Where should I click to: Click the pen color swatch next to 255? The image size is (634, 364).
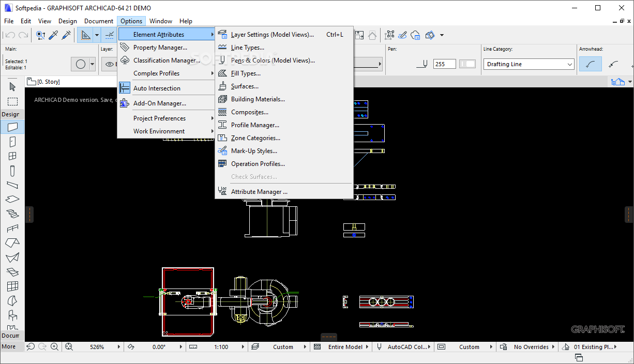pyautogui.click(x=467, y=64)
